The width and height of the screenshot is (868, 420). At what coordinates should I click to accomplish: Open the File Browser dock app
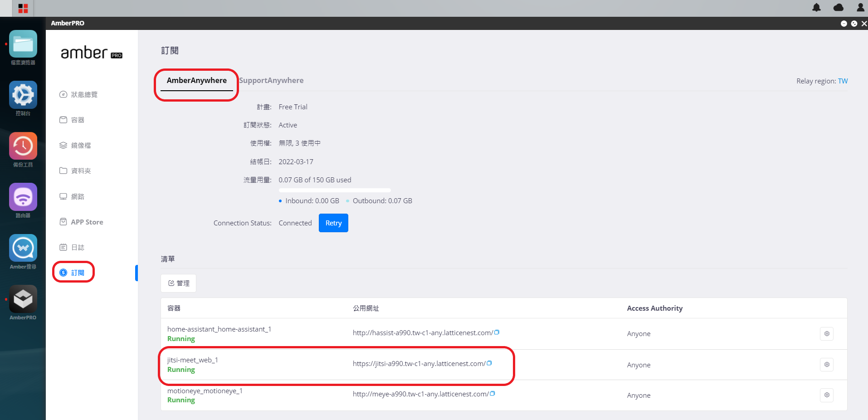pyautogui.click(x=23, y=44)
